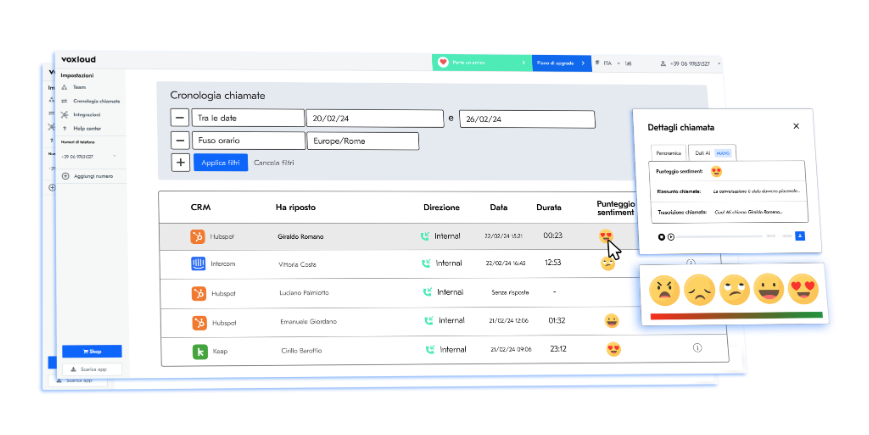The height and width of the screenshot is (435, 869).
Task: Open the Europe/Rome timezone dropdown
Action: [x=362, y=141]
